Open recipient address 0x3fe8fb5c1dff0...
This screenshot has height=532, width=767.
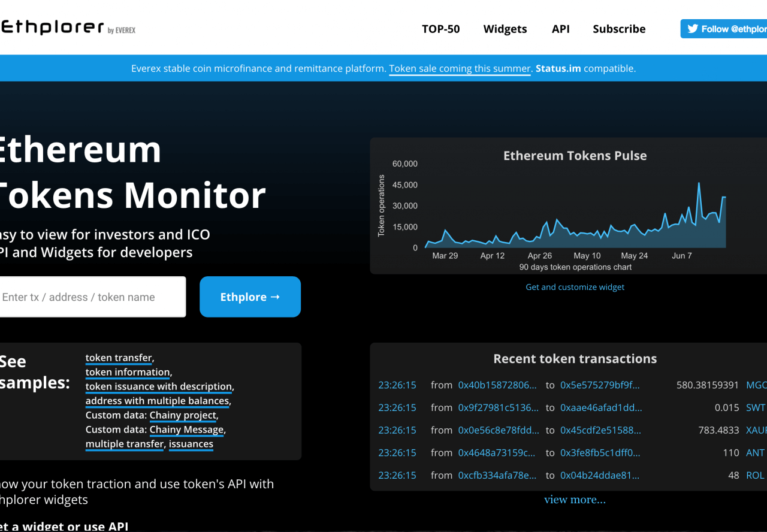point(600,453)
